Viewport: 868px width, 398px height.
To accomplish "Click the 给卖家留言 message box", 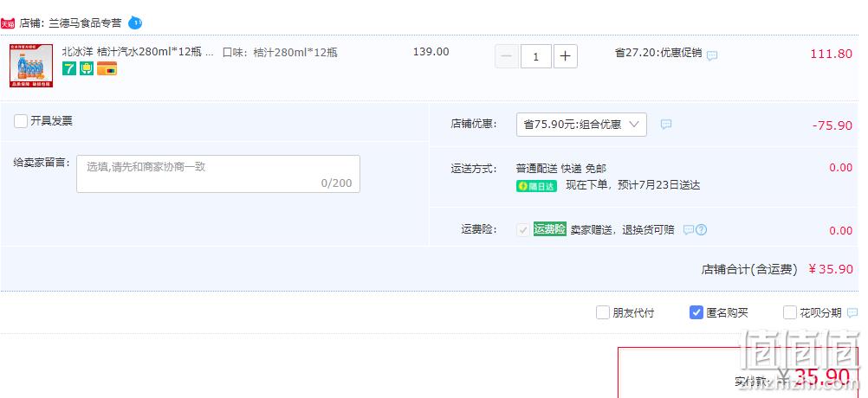I will click(218, 174).
